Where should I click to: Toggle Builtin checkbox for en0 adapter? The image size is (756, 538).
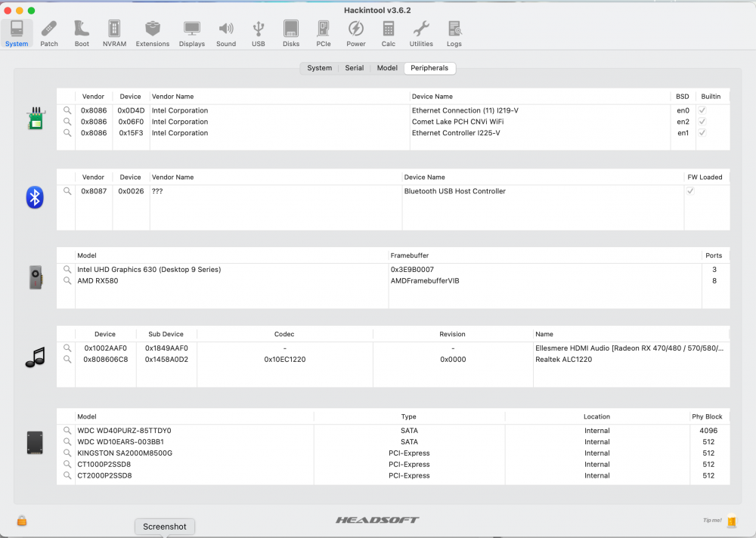[x=702, y=110]
